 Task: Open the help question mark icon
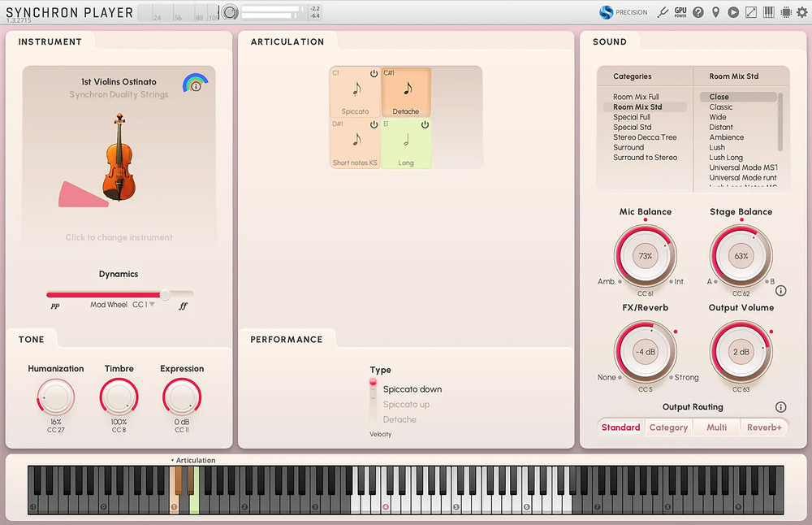(698, 12)
